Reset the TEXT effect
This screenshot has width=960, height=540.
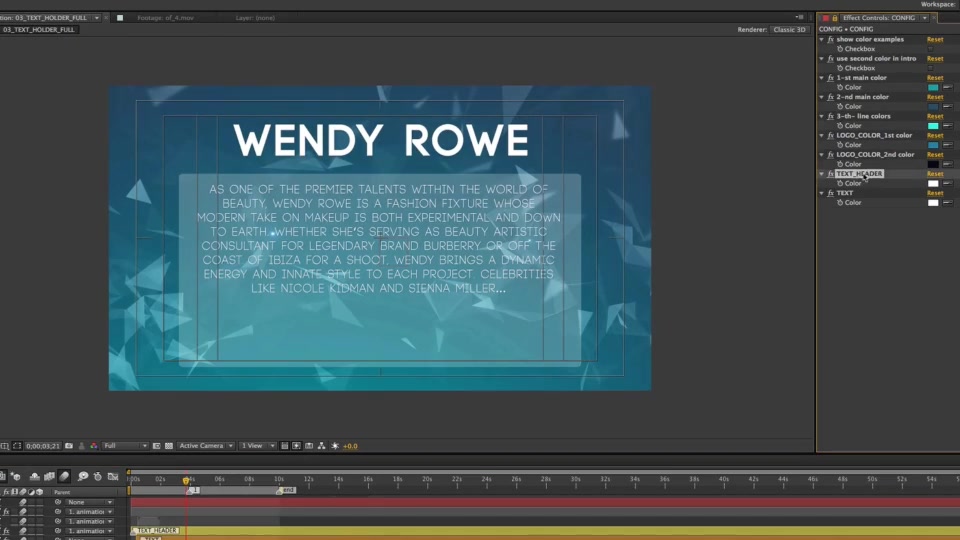(x=935, y=193)
